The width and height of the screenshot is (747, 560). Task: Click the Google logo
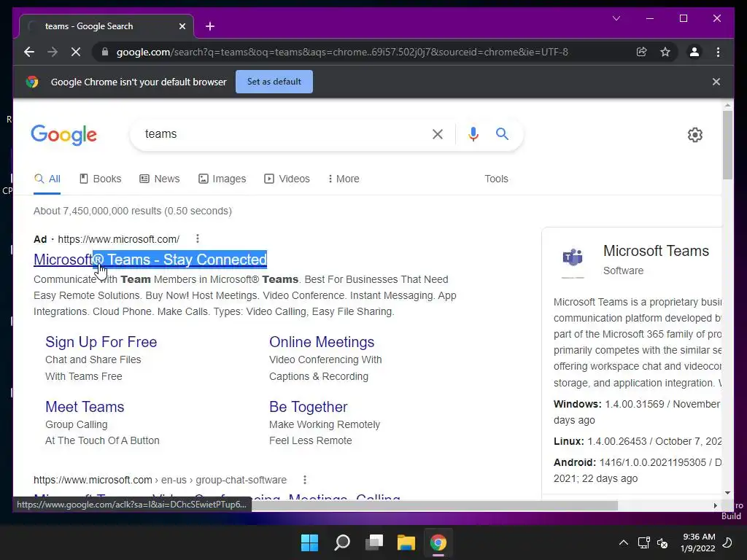64,135
